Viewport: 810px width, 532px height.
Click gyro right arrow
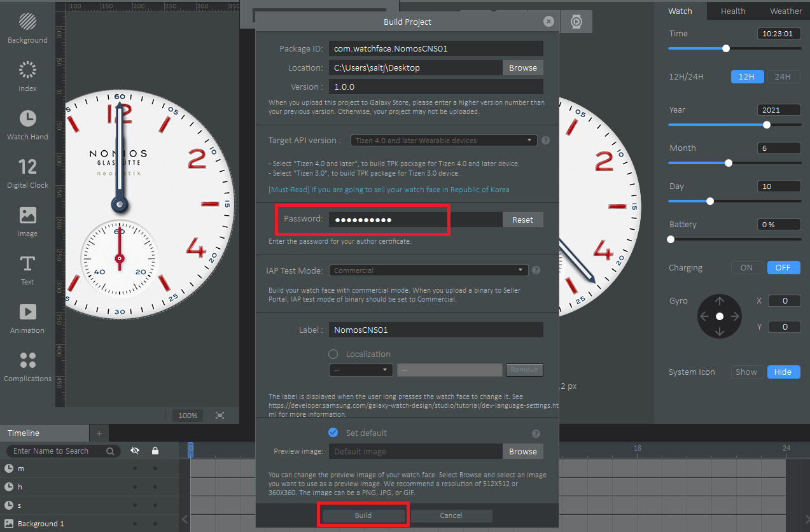click(x=734, y=316)
